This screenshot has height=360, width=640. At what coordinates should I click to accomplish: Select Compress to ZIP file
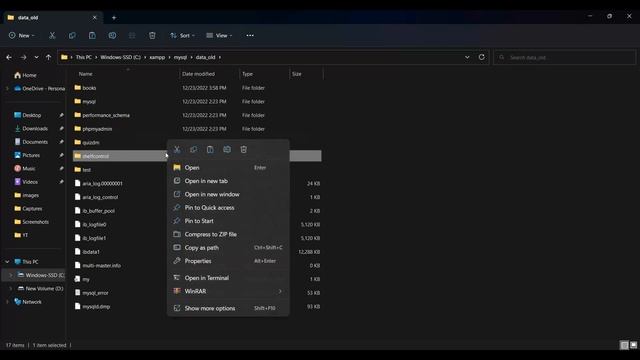click(x=228, y=234)
